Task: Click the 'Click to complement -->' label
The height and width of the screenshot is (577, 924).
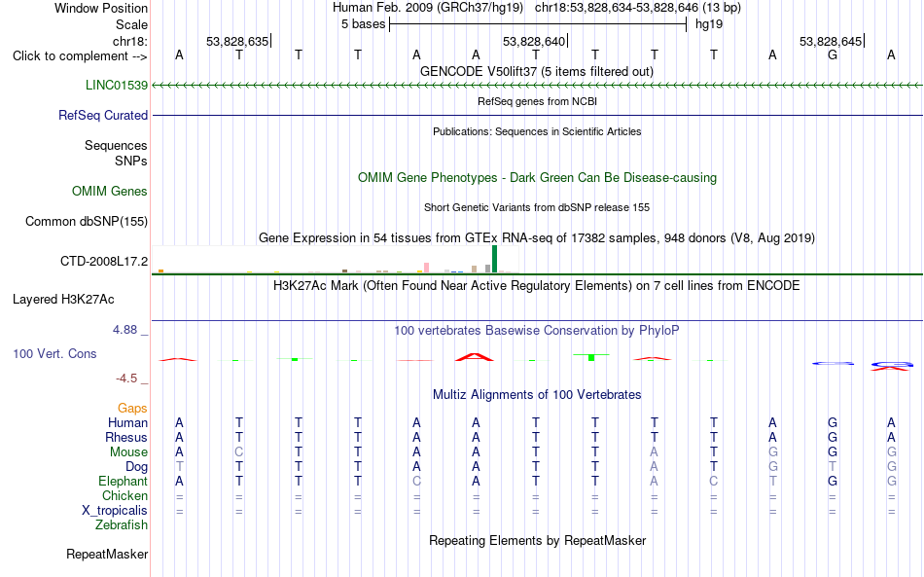Action: [x=80, y=56]
